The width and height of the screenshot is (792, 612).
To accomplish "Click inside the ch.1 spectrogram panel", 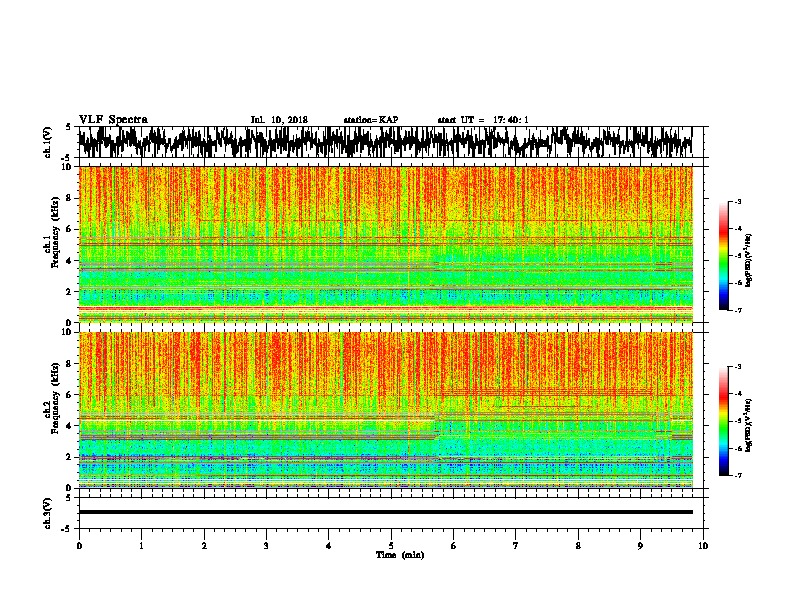I will tap(385, 244).
